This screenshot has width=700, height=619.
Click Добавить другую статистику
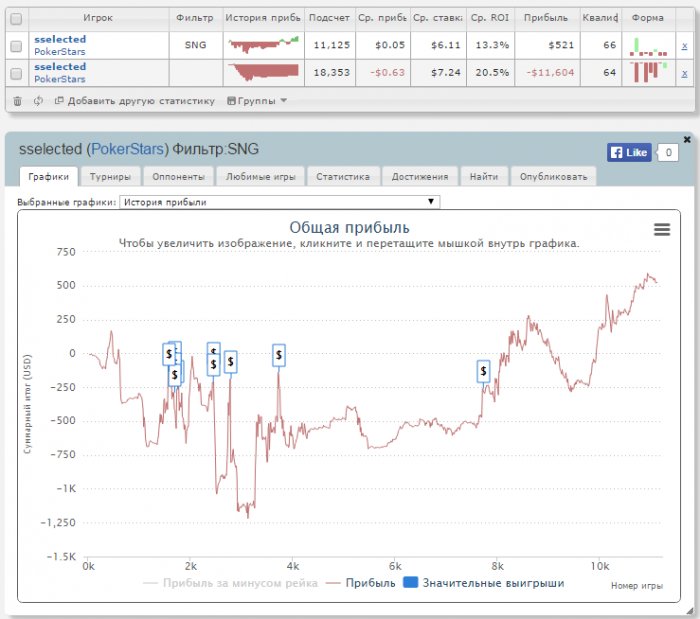point(134,101)
